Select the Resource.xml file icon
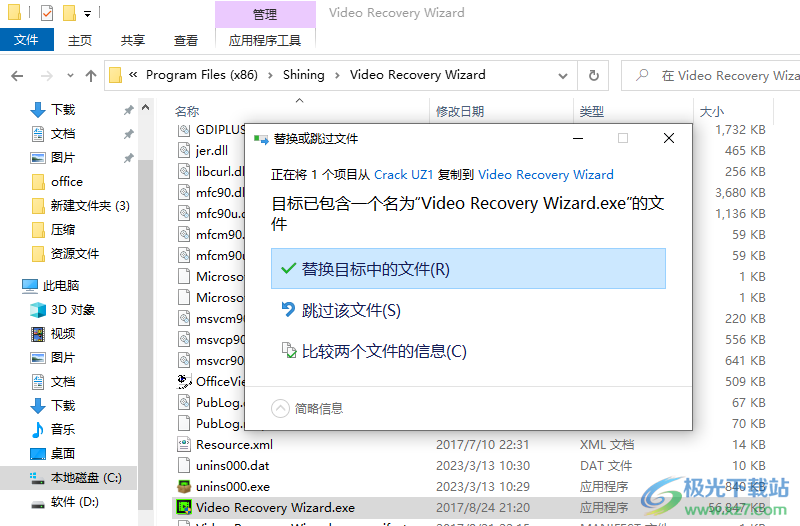The height and width of the screenshot is (526, 800). pyautogui.click(x=184, y=444)
